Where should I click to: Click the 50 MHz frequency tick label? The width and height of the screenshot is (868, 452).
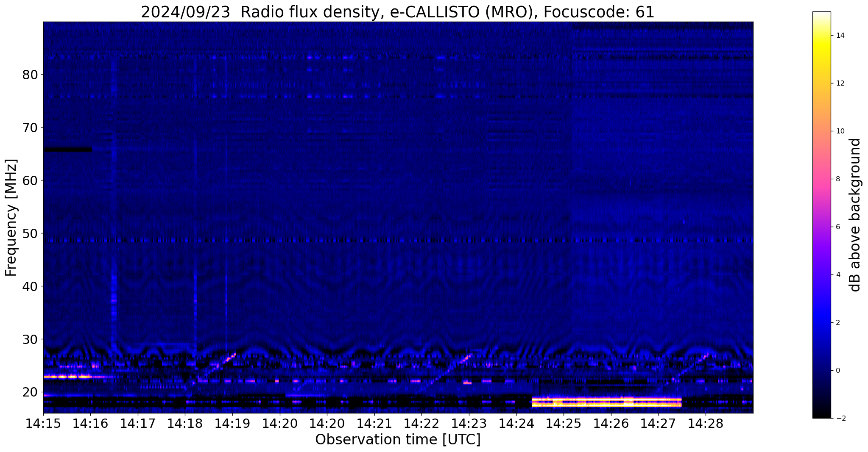coord(30,233)
